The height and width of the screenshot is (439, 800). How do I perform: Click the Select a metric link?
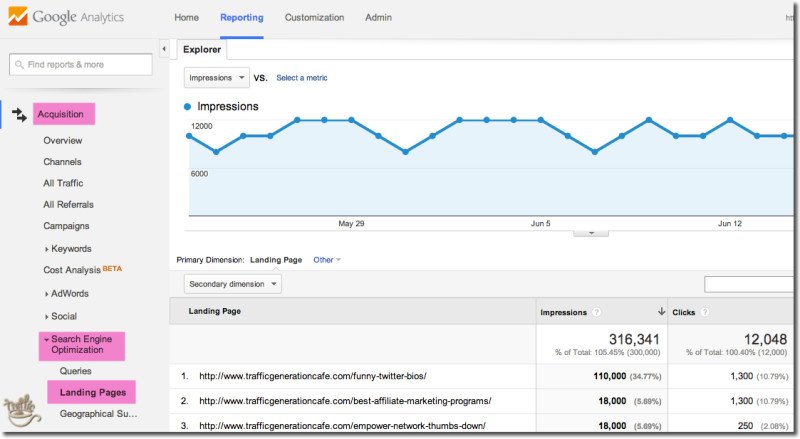pos(302,78)
